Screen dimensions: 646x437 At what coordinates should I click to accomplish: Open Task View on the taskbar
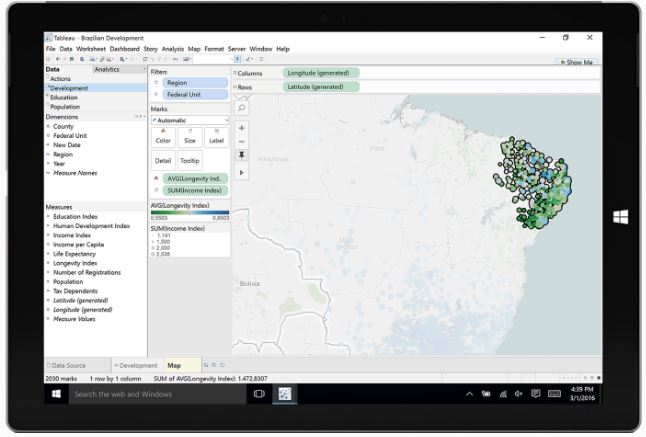pos(259,394)
